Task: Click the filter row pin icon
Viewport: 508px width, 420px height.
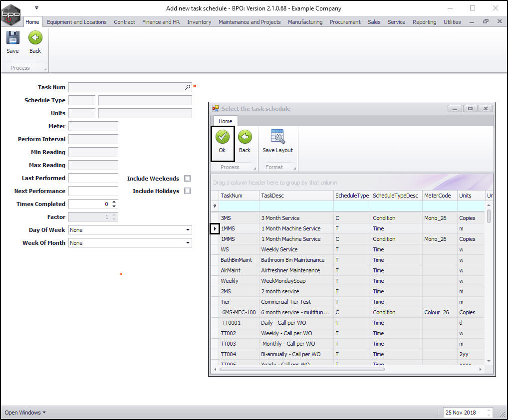Action: coord(215,206)
